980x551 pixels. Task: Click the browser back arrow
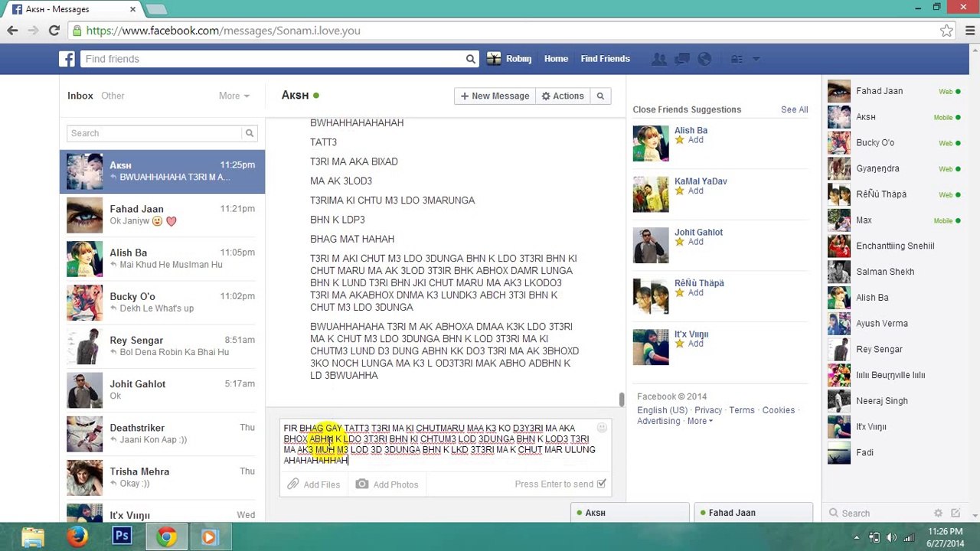coord(12,31)
